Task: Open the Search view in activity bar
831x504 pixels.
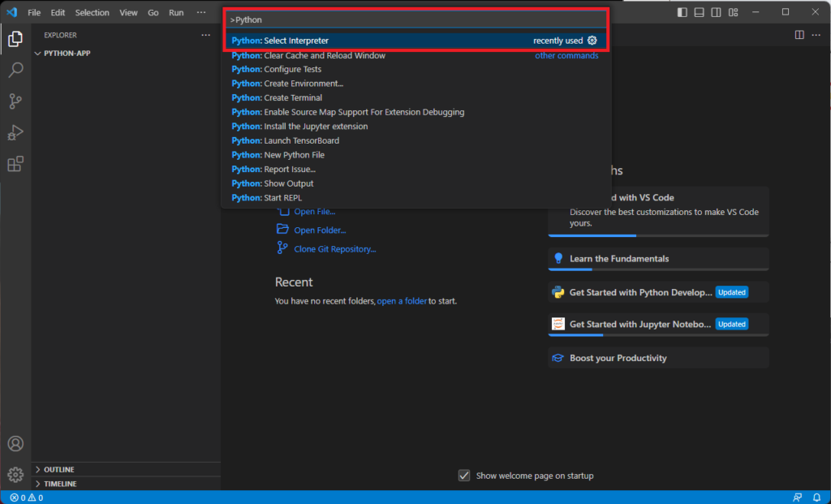Action: click(15, 70)
